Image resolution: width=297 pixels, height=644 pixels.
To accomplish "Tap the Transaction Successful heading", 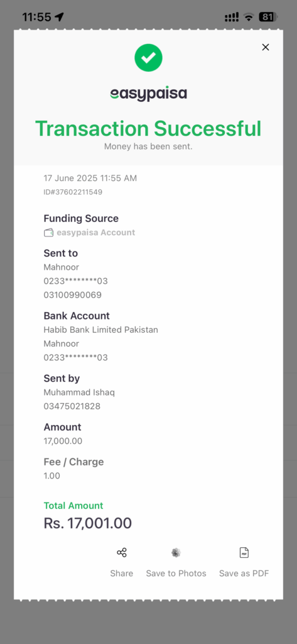I will pyautogui.click(x=148, y=128).
